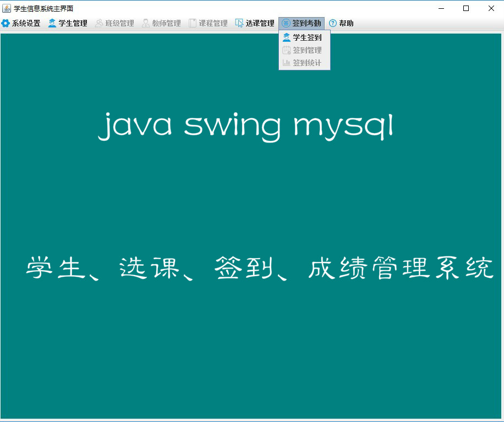The height and width of the screenshot is (422, 504).
Task: Choose 学生签到 from the dropdown
Action: coord(304,37)
